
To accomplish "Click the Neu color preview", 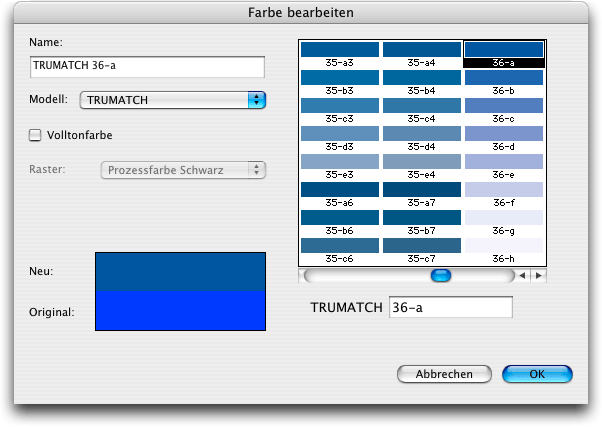I will [180, 272].
